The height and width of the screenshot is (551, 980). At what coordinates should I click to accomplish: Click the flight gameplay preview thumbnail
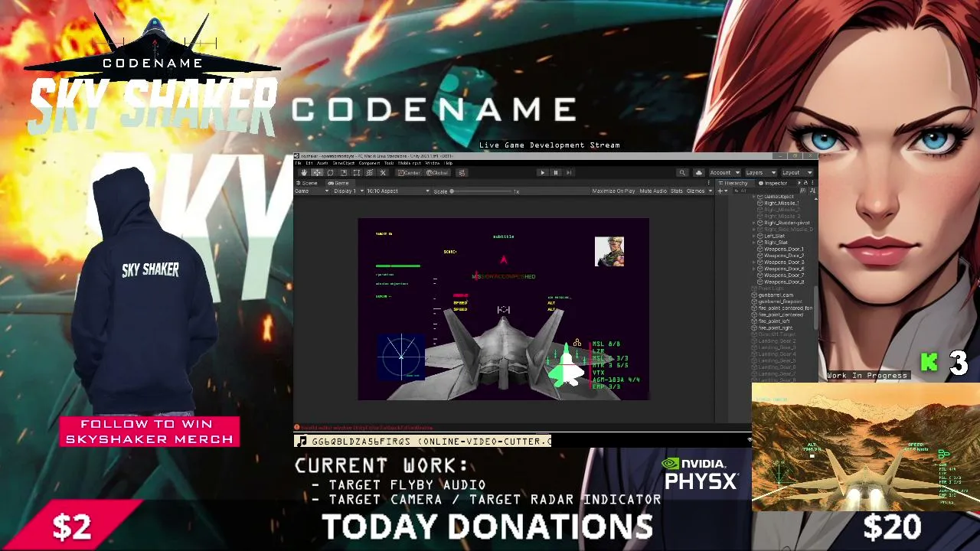pos(865,447)
